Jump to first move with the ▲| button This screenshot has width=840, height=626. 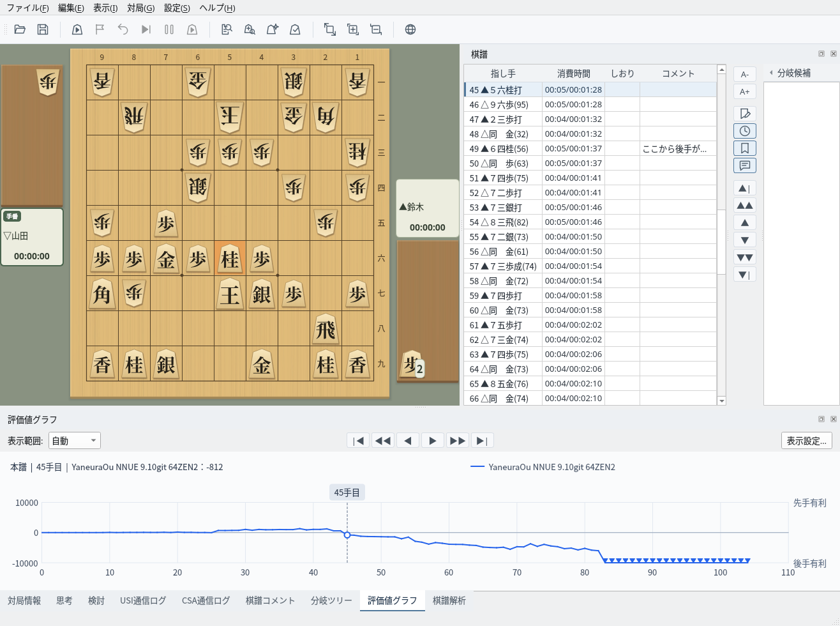pos(745,188)
